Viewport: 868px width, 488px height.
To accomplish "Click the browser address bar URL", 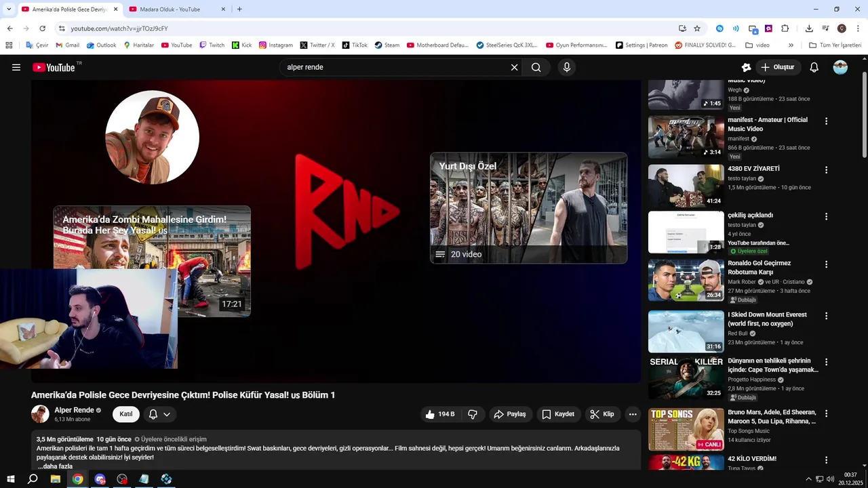I will [x=119, y=28].
